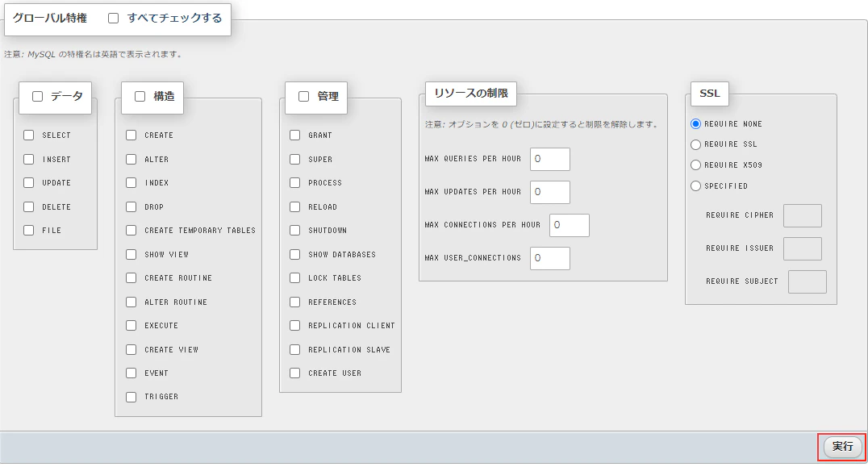This screenshot has height=471, width=868.
Task: Check the ALTER ROUTINE checkbox
Action: click(x=131, y=302)
